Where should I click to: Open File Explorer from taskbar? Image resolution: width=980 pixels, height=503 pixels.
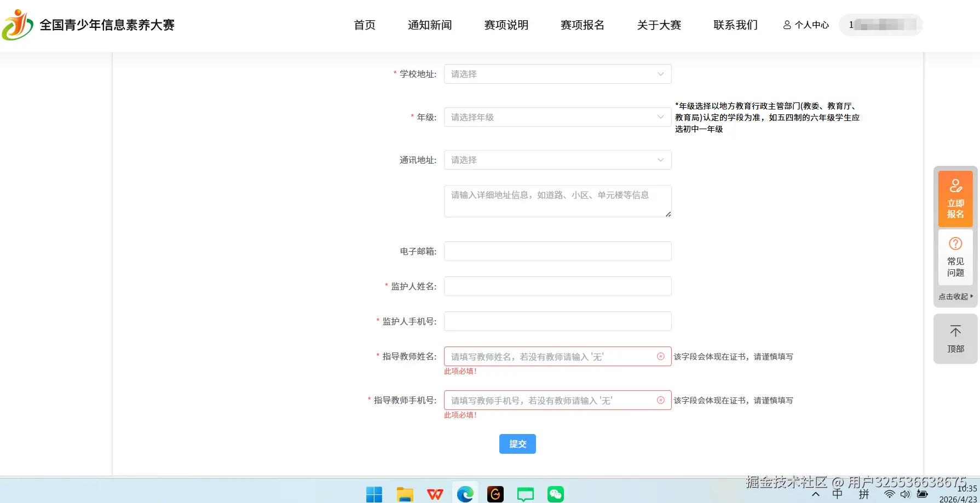[x=405, y=494]
